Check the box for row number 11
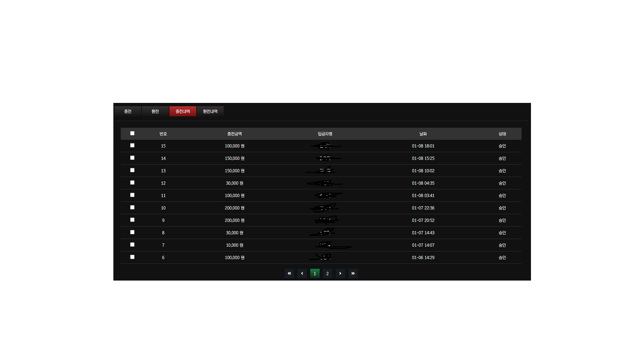644x362 pixels. pyautogui.click(x=132, y=195)
